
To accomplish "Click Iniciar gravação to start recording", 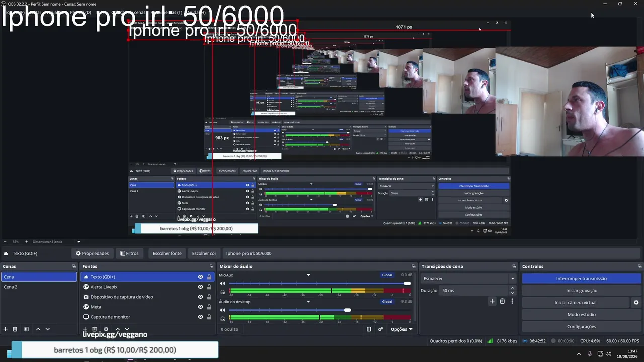I will click(582, 291).
